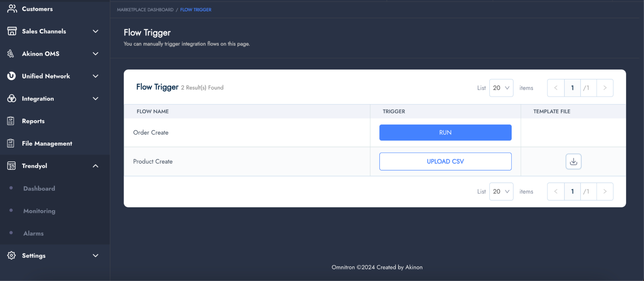Click the Reports clipboard icon
The width and height of the screenshot is (644, 281).
pyautogui.click(x=11, y=121)
